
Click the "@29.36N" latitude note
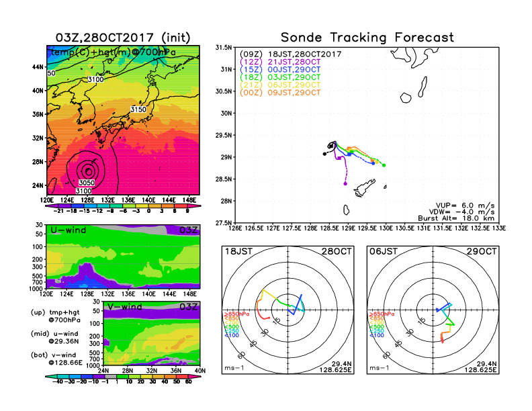coord(63,341)
